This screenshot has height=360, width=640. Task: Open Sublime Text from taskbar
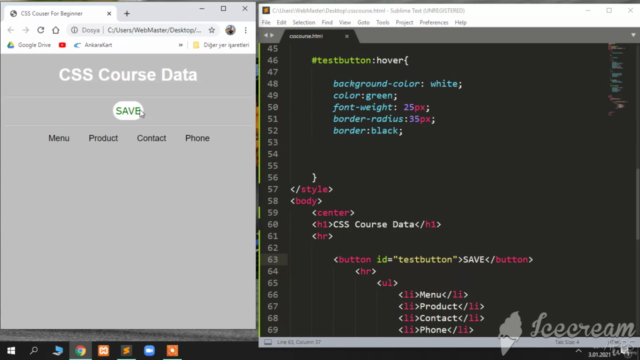point(127,351)
